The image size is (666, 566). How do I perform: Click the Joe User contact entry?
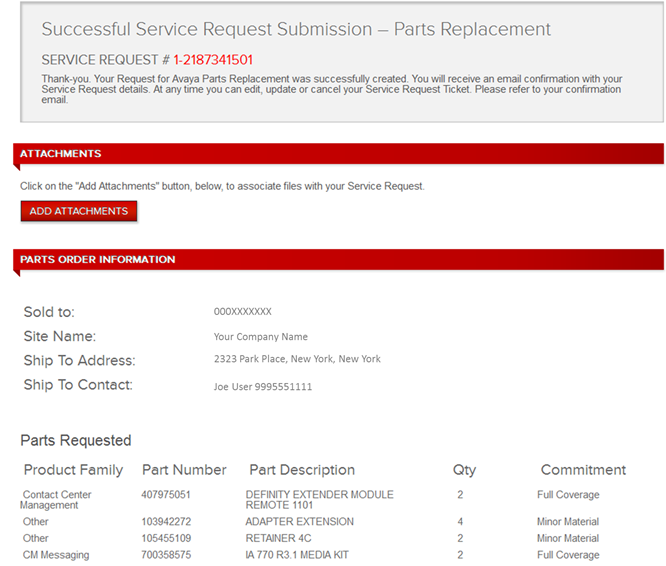(262, 387)
